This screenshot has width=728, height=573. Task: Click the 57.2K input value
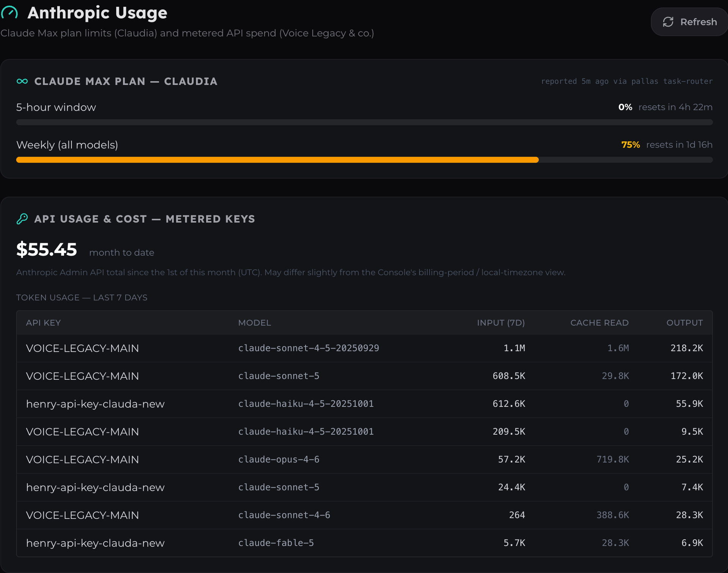511,460
